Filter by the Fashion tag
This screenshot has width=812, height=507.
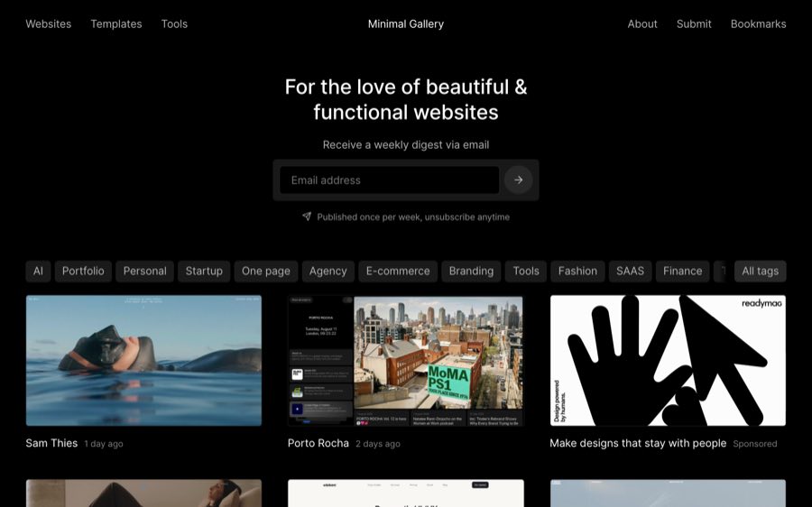[x=578, y=272]
